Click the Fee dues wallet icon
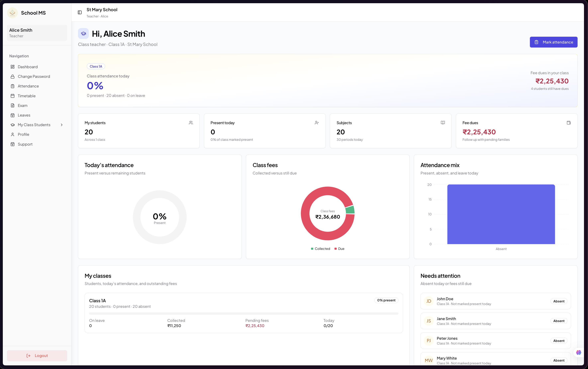588x369 pixels. [x=569, y=123]
